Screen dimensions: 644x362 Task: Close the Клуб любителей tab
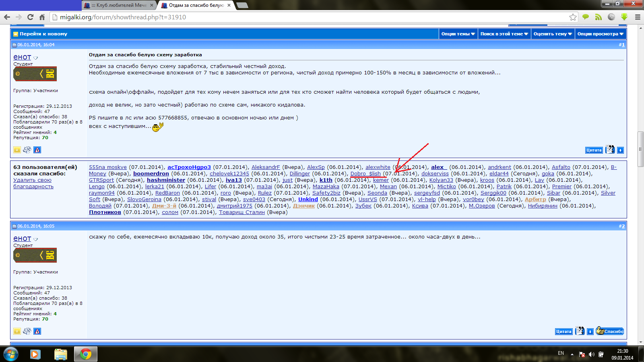(x=152, y=5)
